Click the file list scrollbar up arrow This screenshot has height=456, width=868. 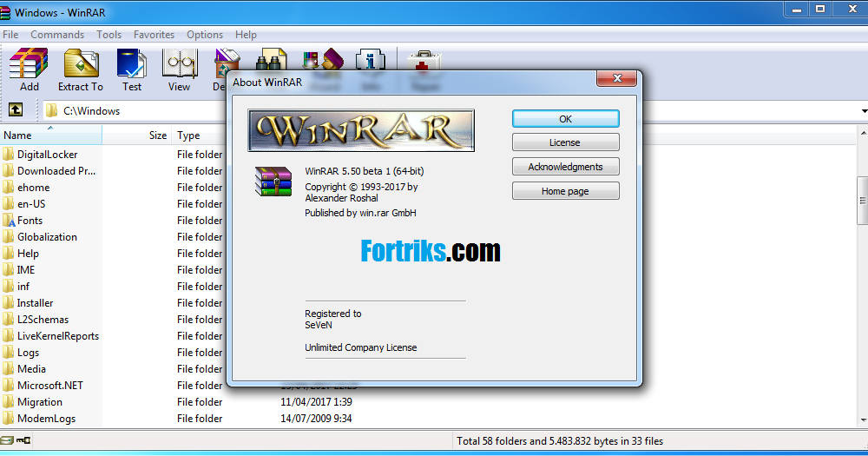click(863, 133)
